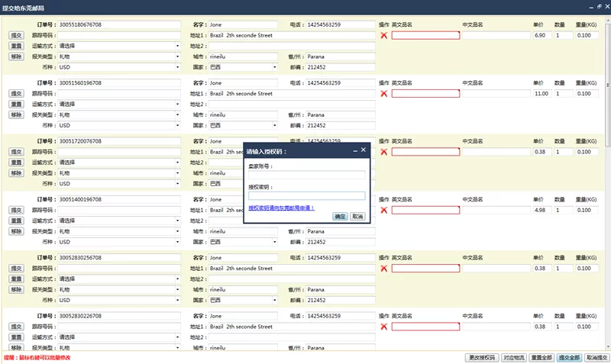Open the 授权密钥 application link
This screenshot has width=611, height=364.
coord(281,208)
